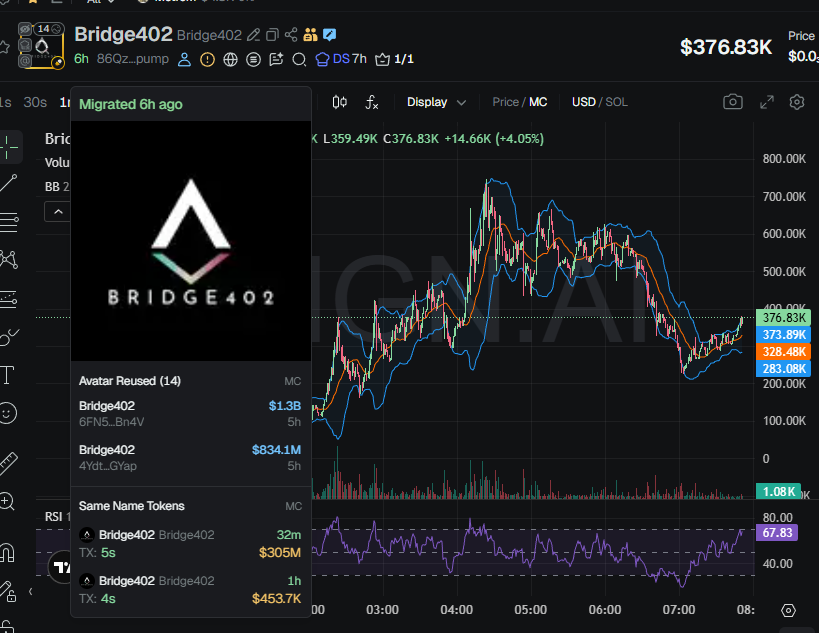Open the yellow warning alert icon
The height and width of the screenshot is (633, 819).
pos(207,60)
